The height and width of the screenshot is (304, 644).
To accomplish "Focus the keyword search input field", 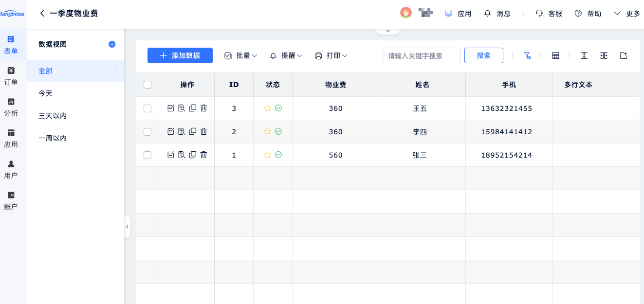I will (421, 55).
